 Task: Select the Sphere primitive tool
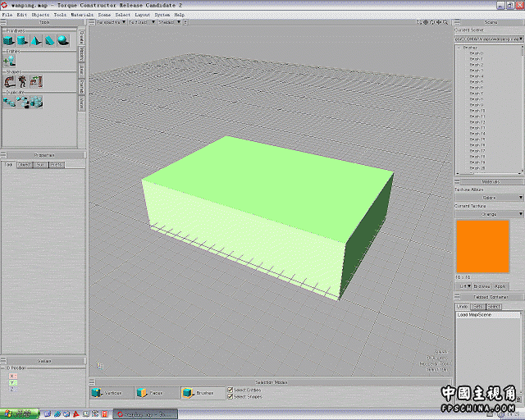[61, 40]
